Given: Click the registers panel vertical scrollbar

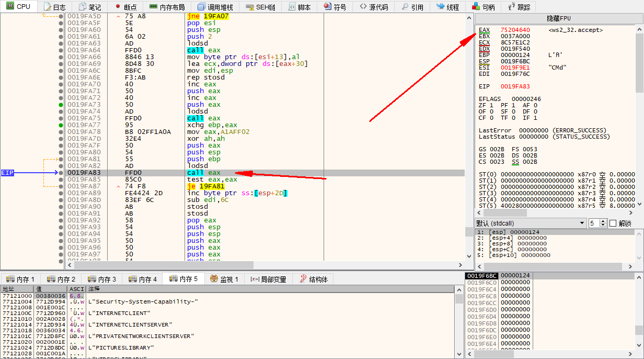Looking at the screenshot, I should tap(639, 116).
